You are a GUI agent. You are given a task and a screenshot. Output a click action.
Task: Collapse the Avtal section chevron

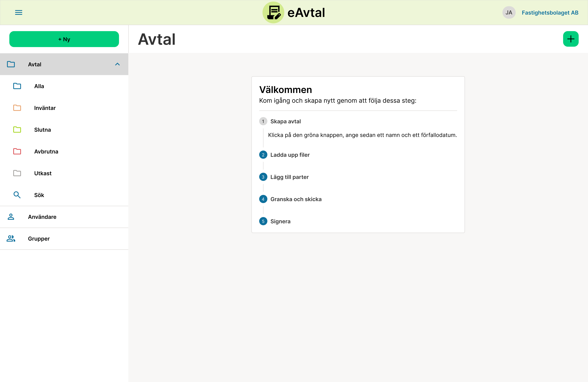tap(117, 64)
